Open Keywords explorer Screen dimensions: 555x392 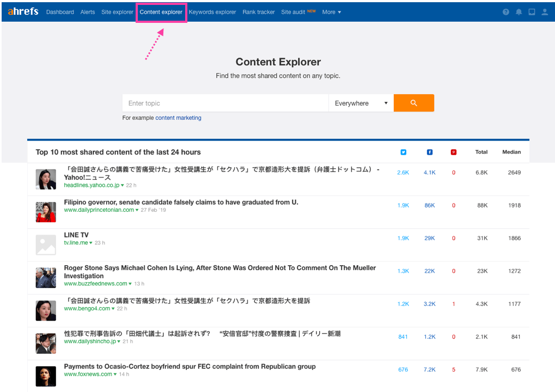212,12
